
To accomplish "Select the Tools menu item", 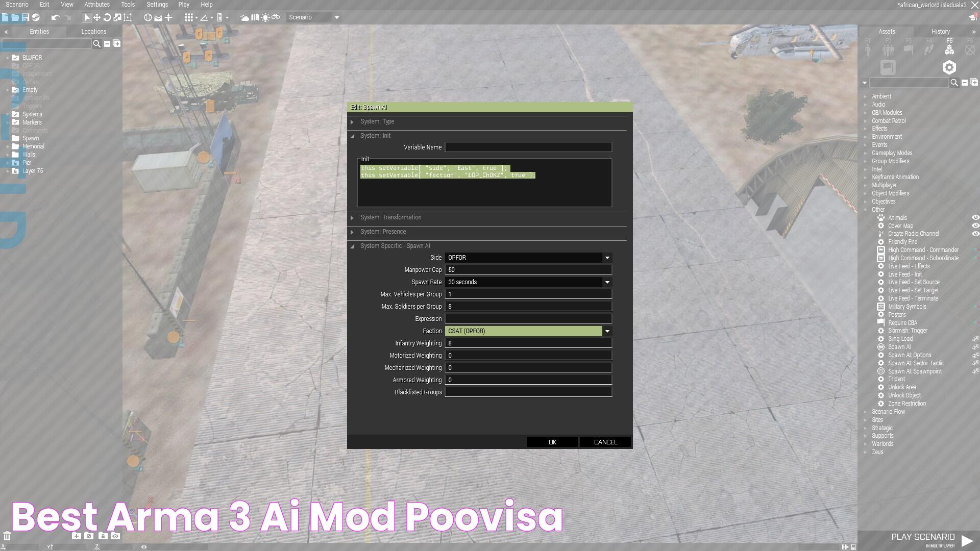I will [x=127, y=5].
